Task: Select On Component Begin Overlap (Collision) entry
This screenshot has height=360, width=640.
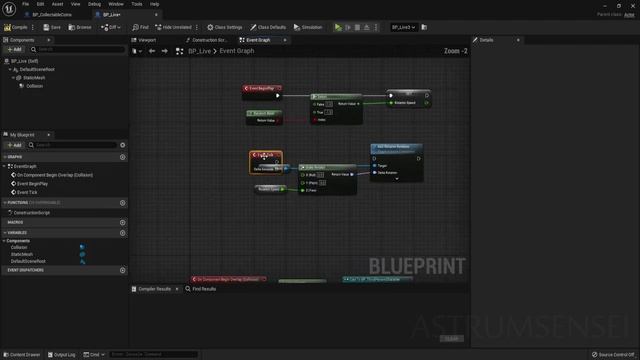Action: point(55,175)
